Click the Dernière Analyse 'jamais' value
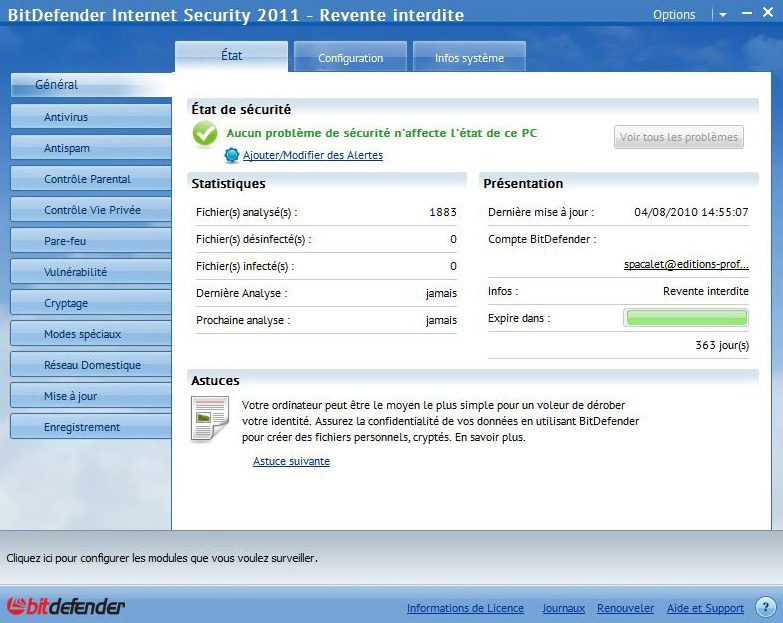 441,294
